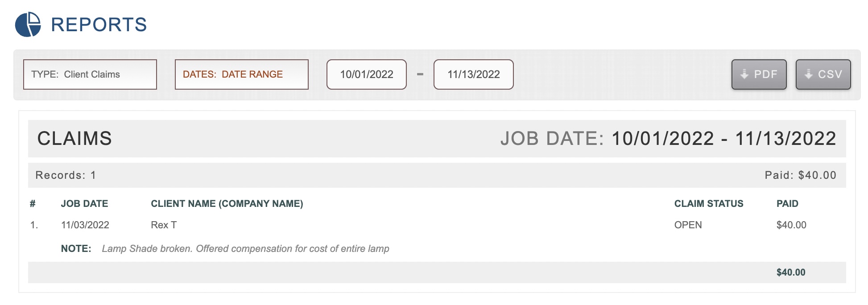Click the end date field 11/13/2022
868x305 pixels.
pyautogui.click(x=473, y=74)
